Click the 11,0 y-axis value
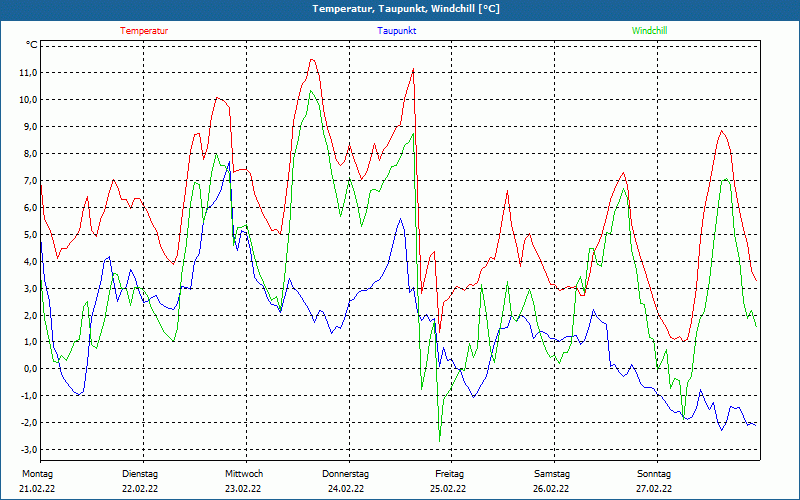This screenshot has width=800, height=500. coord(28,73)
